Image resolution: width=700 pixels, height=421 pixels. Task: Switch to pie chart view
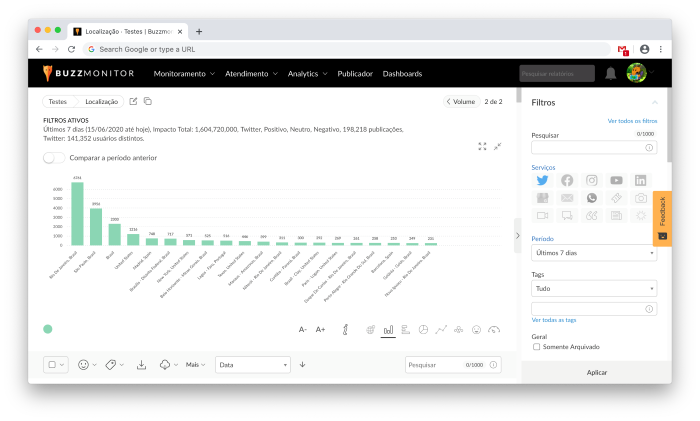coord(423,329)
